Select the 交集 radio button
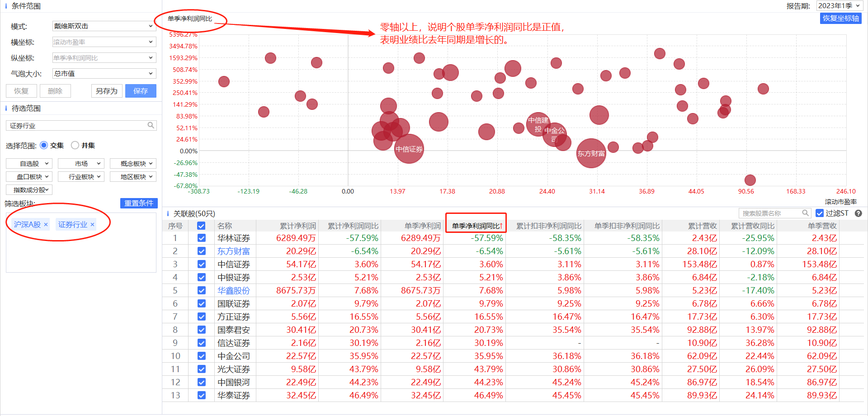This screenshot has height=416, width=868. (x=44, y=145)
